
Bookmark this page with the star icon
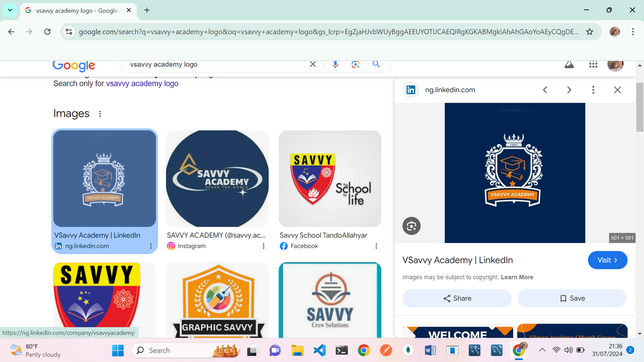[590, 32]
